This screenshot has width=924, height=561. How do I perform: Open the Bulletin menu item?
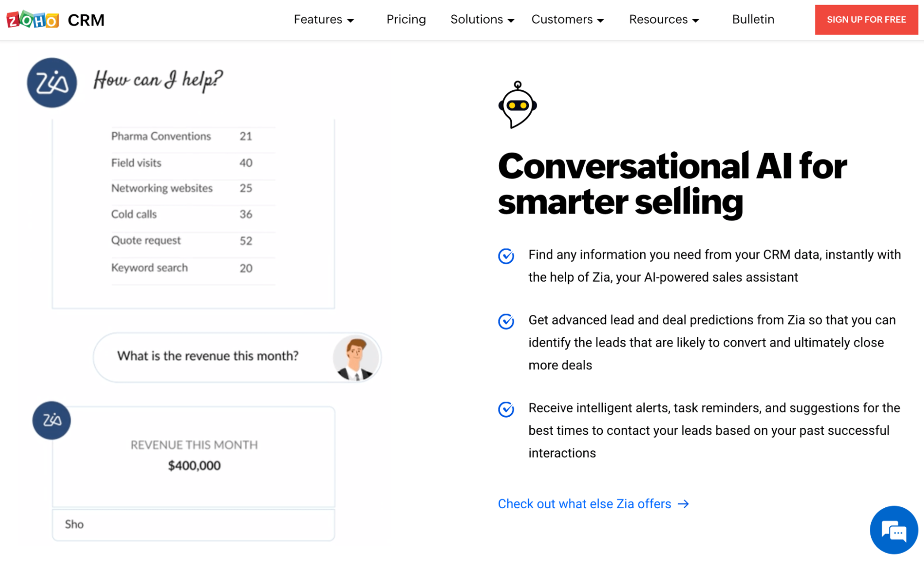tap(753, 19)
